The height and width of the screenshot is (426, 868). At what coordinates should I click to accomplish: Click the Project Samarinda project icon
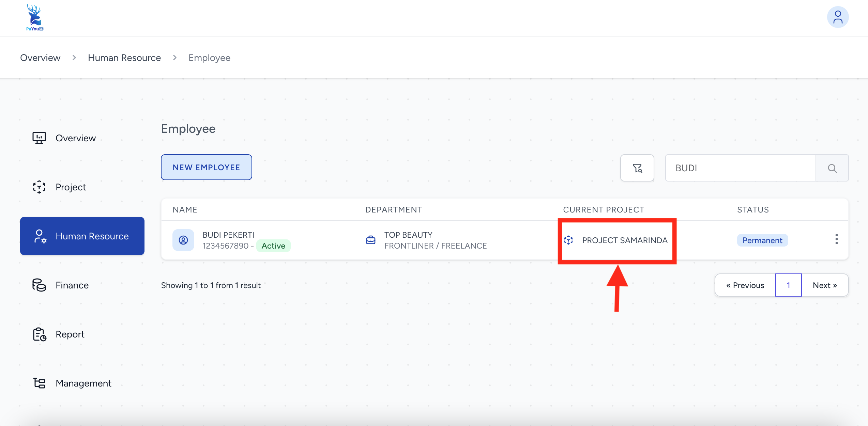pyautogui.click(x=568, y=240)
